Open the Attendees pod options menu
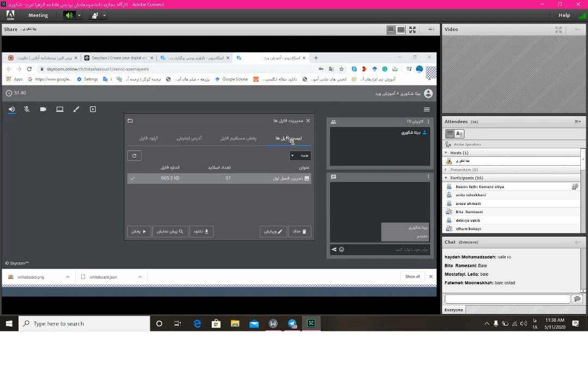Screen dimensions: 588x368 tap(578, 122)
